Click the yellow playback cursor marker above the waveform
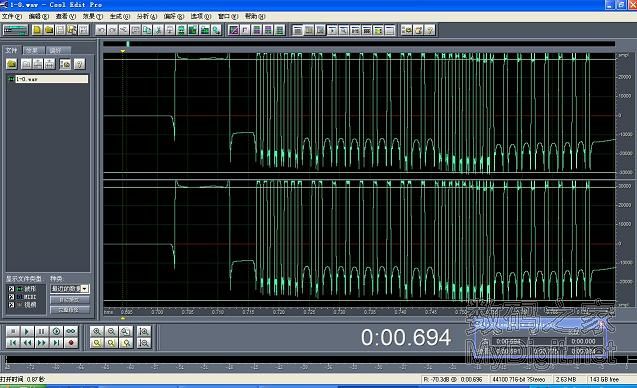637x388 pixels. click(123, 51)
